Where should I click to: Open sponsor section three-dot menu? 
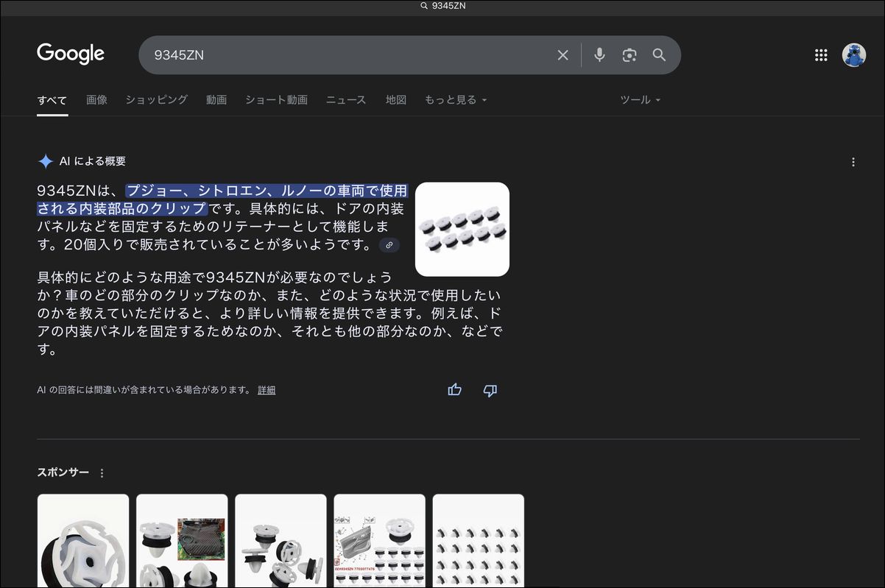pos(102,473)
